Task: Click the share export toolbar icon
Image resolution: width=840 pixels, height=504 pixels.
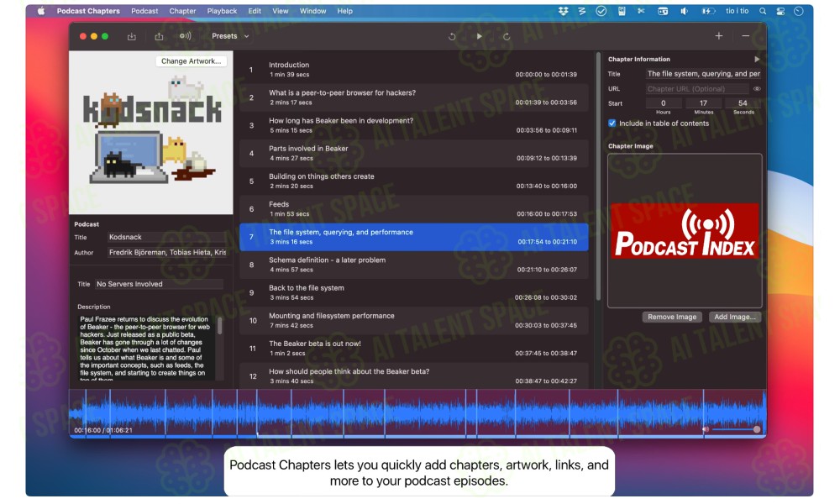Action: 159,36
